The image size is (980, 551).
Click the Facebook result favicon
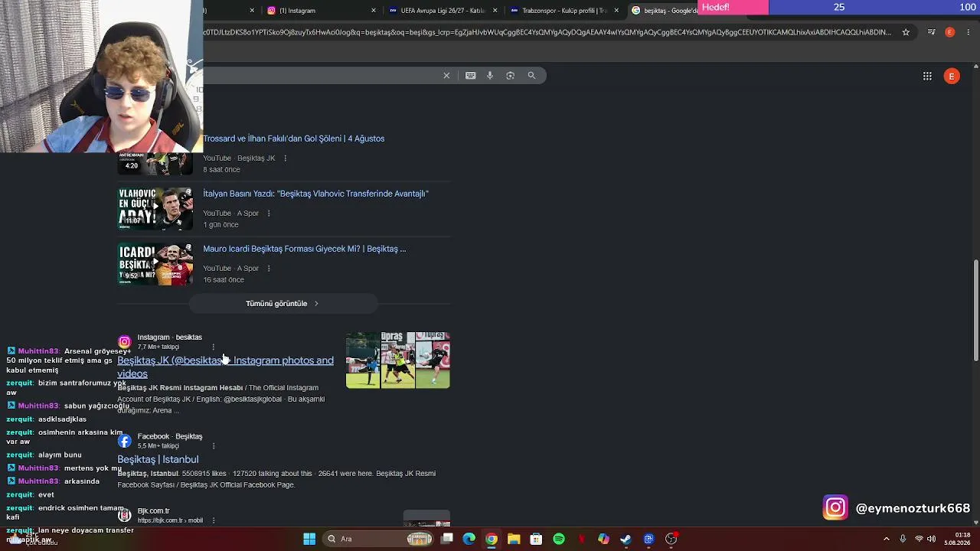click(125, 441)
